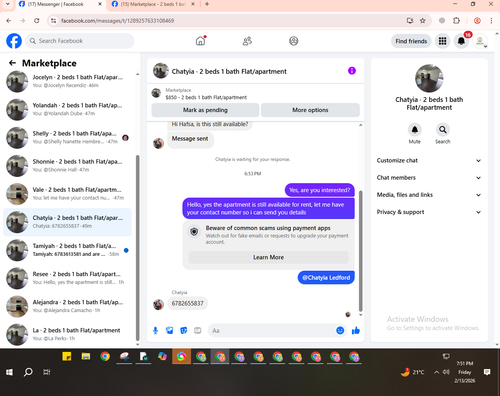Open the Groups icon in top navigation

[293, 41]
